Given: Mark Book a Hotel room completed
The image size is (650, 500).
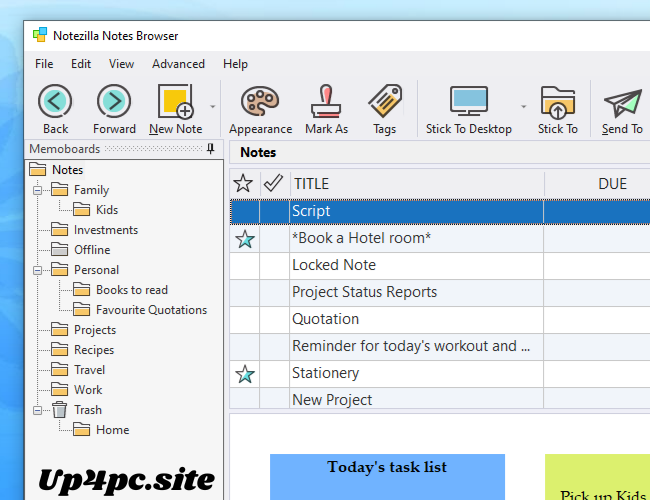Looking at the screenshot, I should 274,239.
